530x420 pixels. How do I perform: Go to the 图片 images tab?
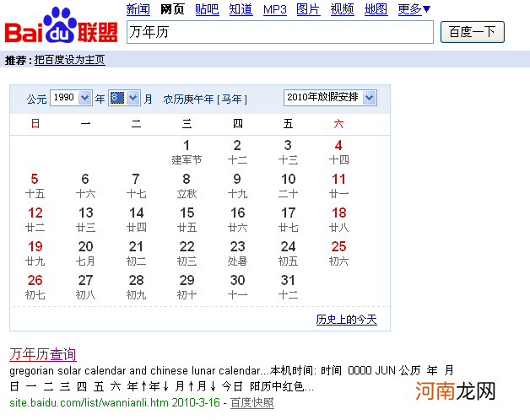(308, 9)
